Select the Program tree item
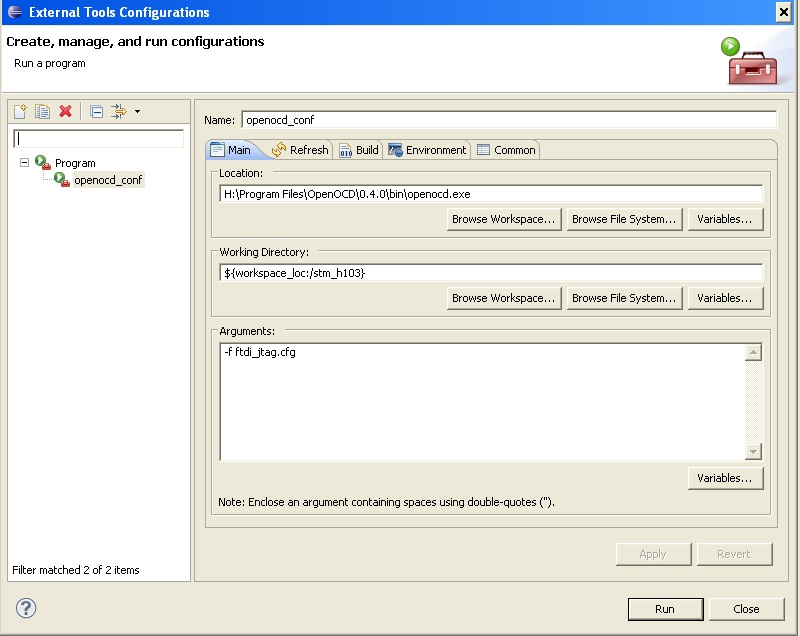Image resolution: width=800 pixels, height=636 pixels. [x=75, y=163]
